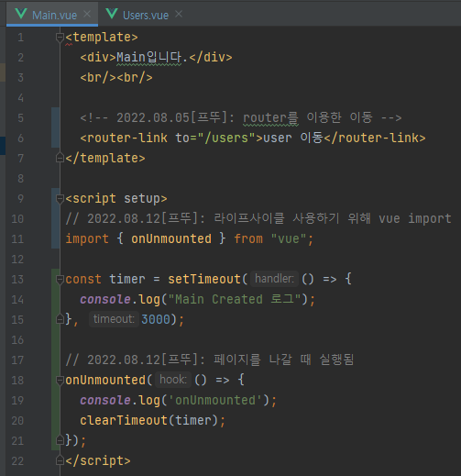Switch to the Users.vue tab

(x=146, y=15)
